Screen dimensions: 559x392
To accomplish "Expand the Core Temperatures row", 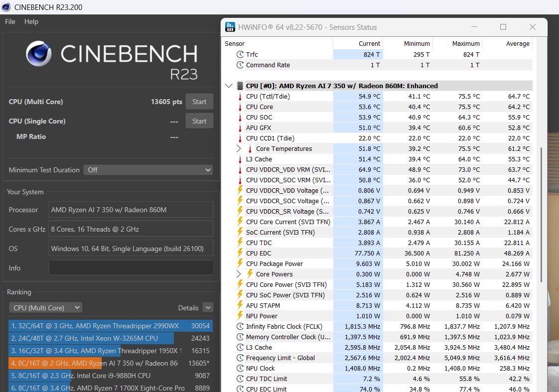I will pos(239,149).
